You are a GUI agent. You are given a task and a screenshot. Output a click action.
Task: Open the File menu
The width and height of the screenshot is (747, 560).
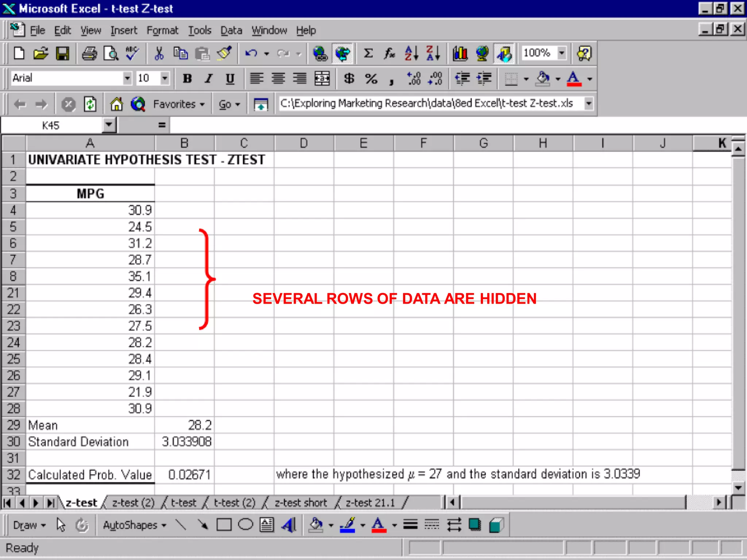coord(37,30)
